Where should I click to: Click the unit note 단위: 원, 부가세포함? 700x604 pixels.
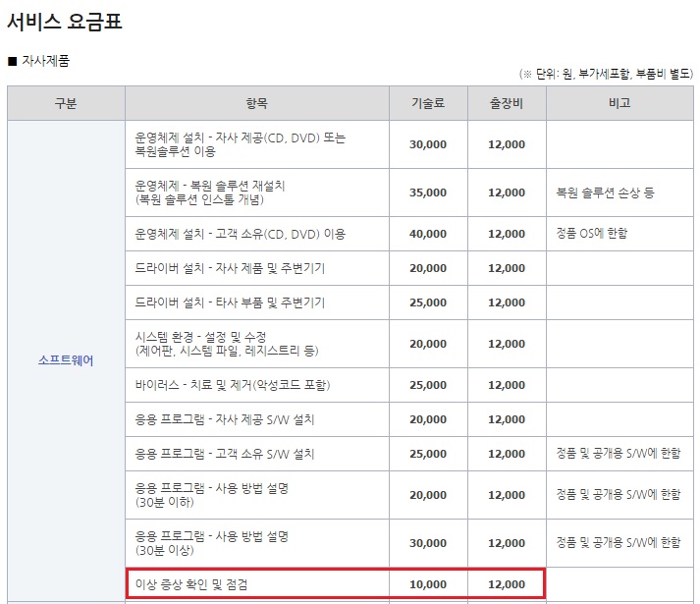[x=606, y=74]
